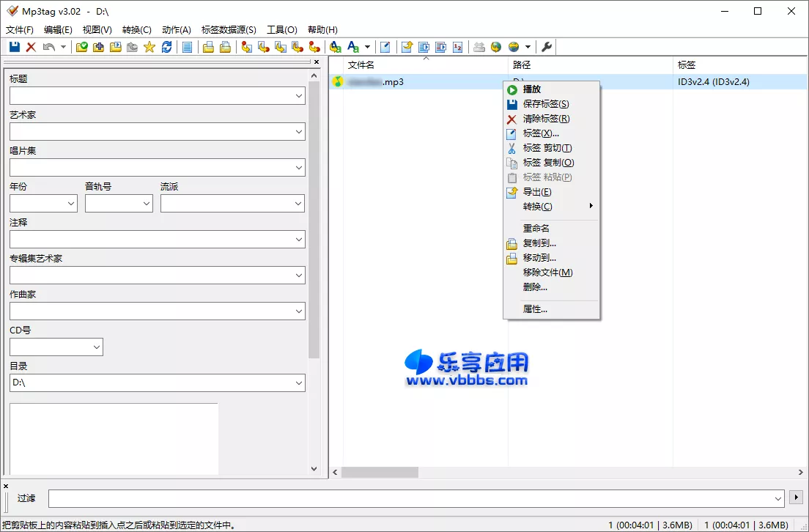Open options with the wrench toolbar icon

545,47
